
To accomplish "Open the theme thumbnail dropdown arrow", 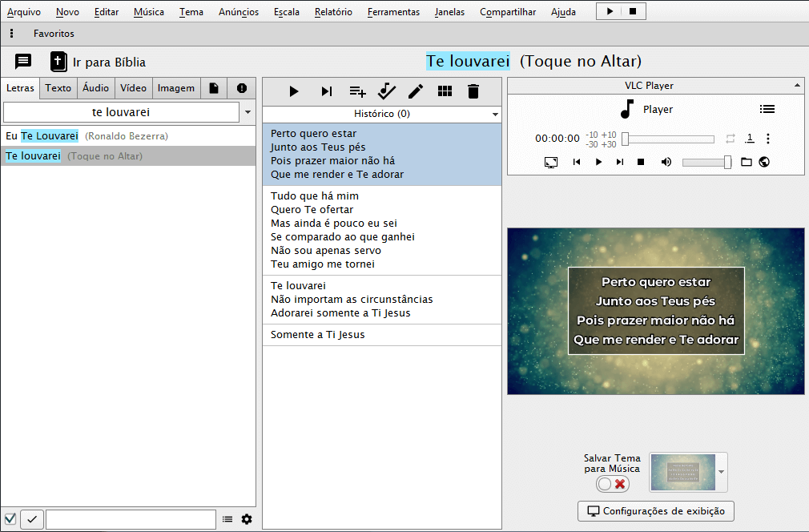I will click(x=722, y=473).
